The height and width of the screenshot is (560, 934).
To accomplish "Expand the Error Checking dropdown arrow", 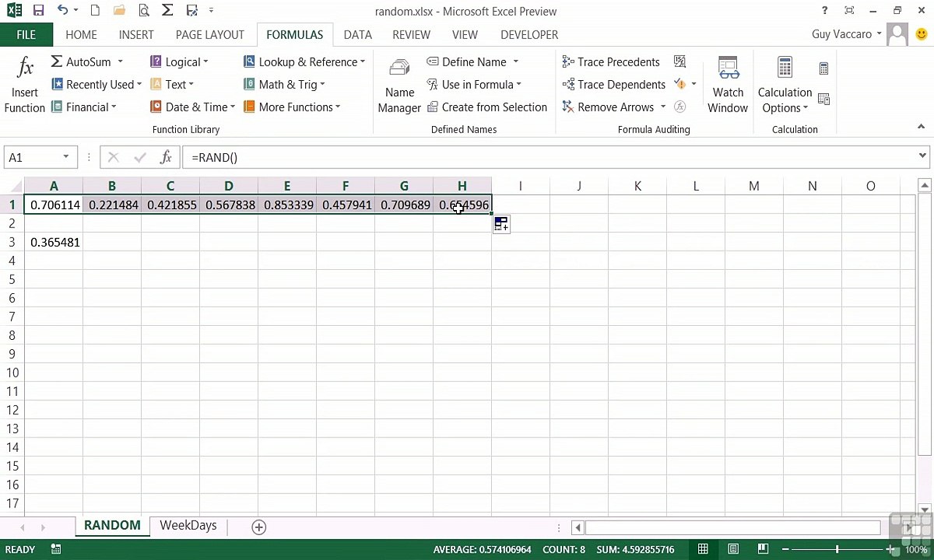I will (693, 84).
